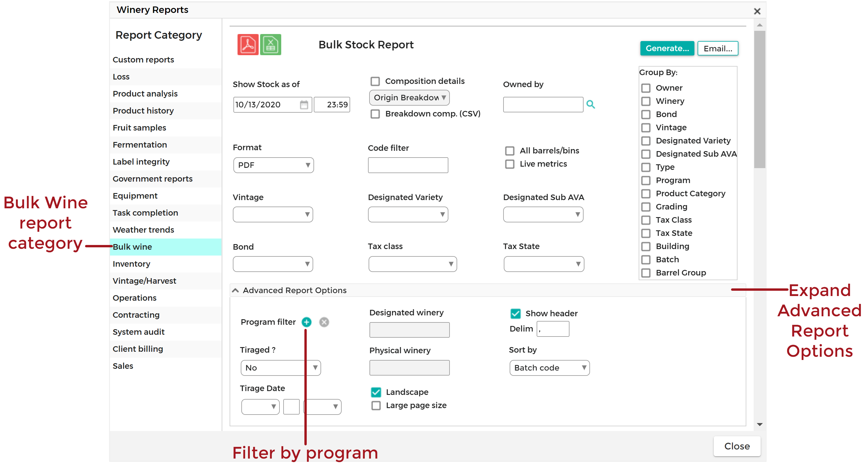The height and width of the screenshot is (470, 868).
Task: Open the Tax class dropdown
Action: tap(412, 264)
